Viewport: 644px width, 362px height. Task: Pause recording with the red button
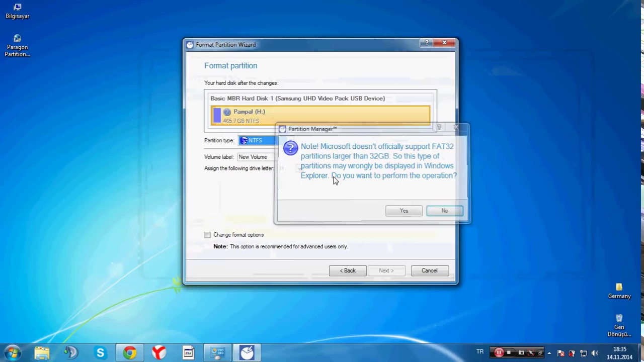coord(499,352)
